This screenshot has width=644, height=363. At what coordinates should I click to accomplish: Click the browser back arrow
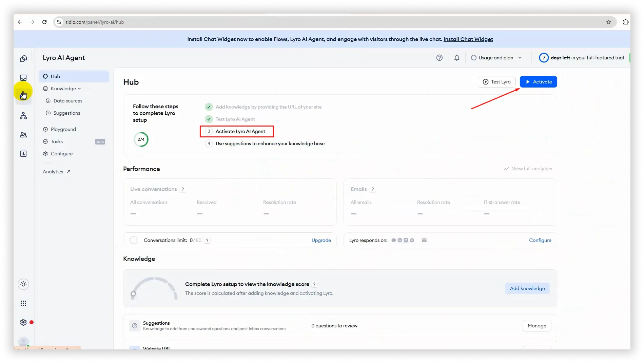(20, 22)
